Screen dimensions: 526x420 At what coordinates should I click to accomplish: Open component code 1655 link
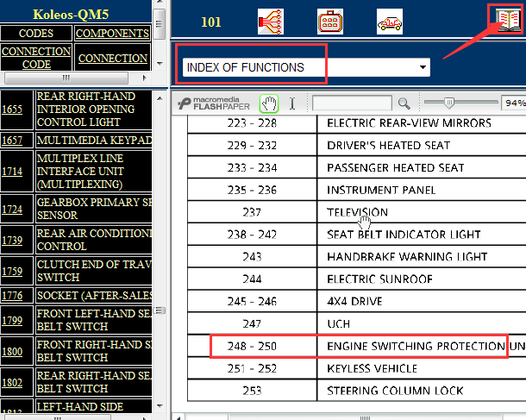pos(12,110)
